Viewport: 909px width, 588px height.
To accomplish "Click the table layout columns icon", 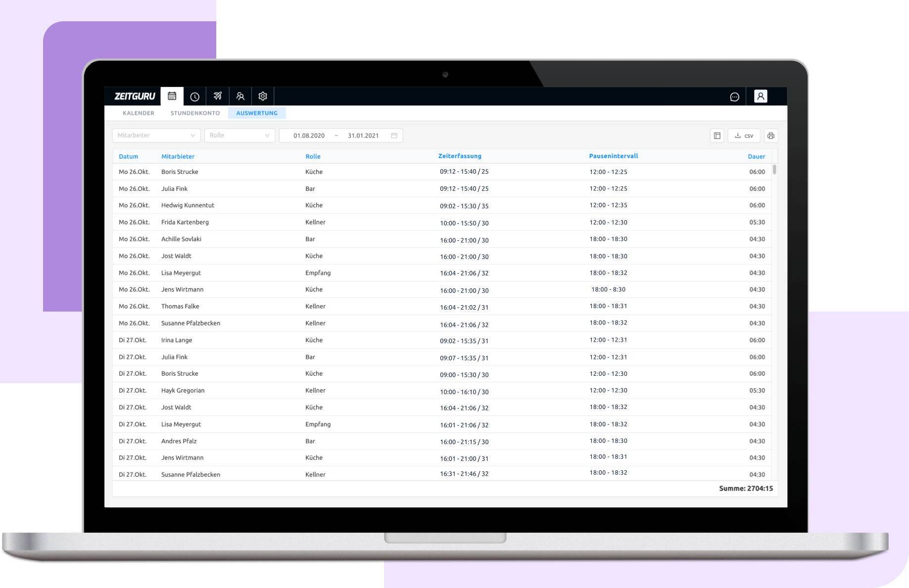I will 717,136.
